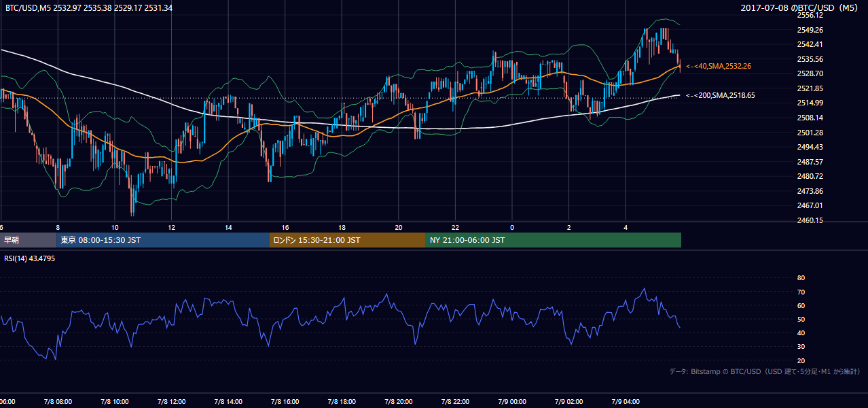Click the 7/9 04:00 time label
Viewport: 868px width, 408px height.
[x=626, y=402]
